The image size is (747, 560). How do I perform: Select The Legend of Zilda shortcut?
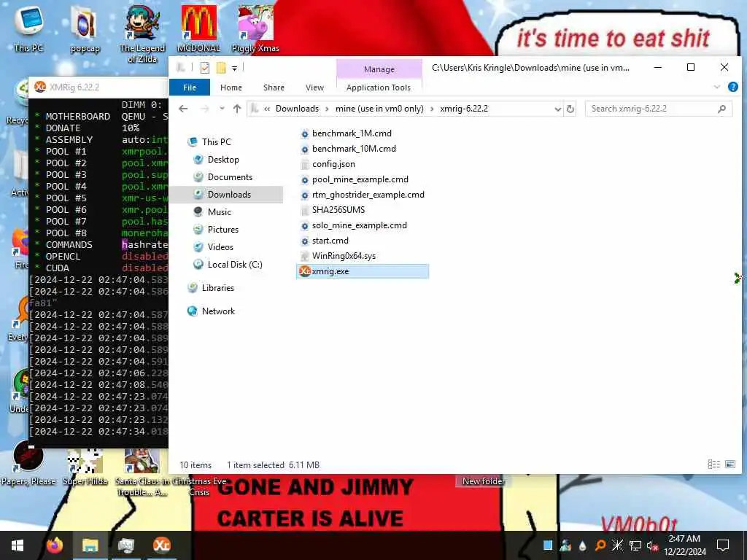coord(142,34)
